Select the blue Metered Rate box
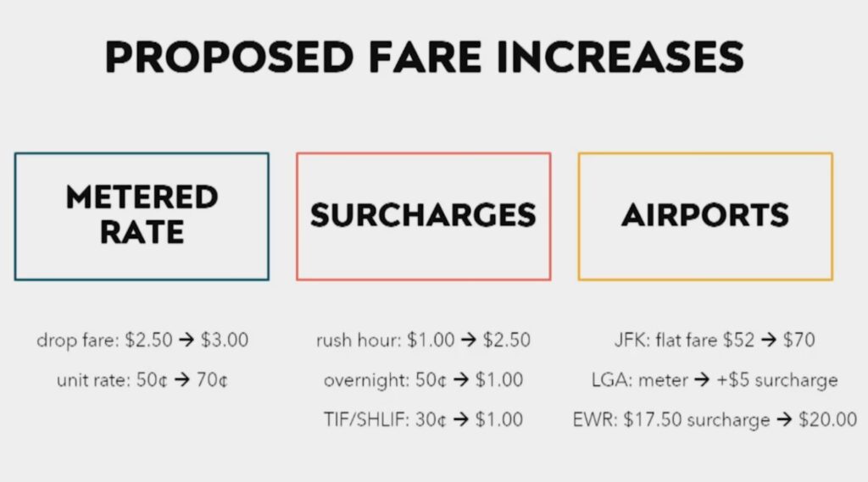 [142, 216]
